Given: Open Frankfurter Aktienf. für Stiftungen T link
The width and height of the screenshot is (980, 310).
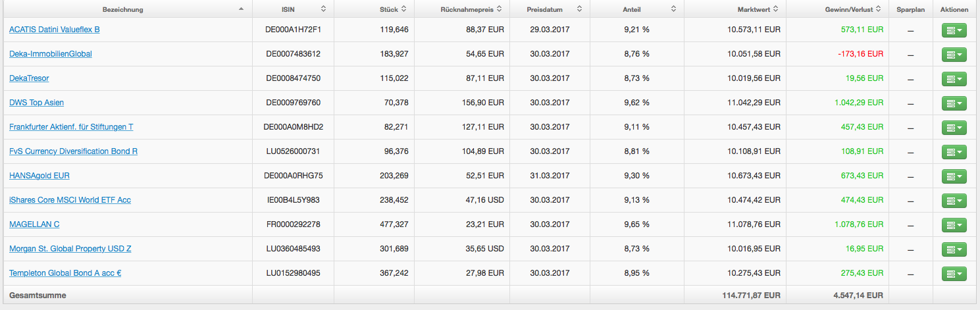Looking at the screenshot, I should [71, 127].
